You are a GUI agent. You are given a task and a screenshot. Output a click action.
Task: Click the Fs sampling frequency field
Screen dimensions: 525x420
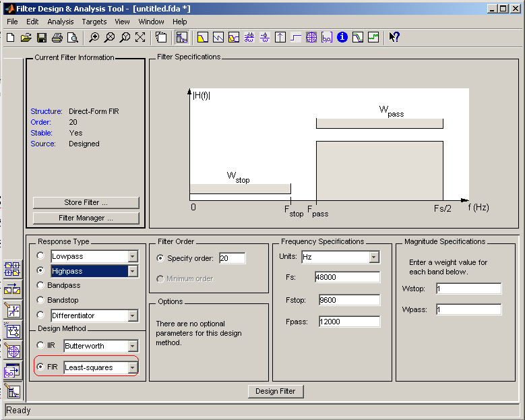[x=348, y=277]
